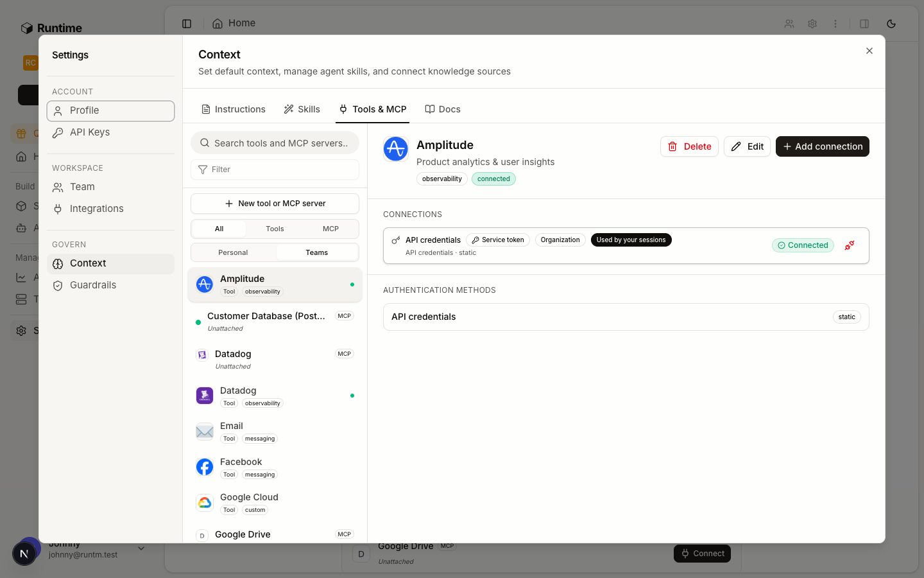This screenshot has width=924, height=578.
Task: Click the Service token tag
Action: [498, 240]
